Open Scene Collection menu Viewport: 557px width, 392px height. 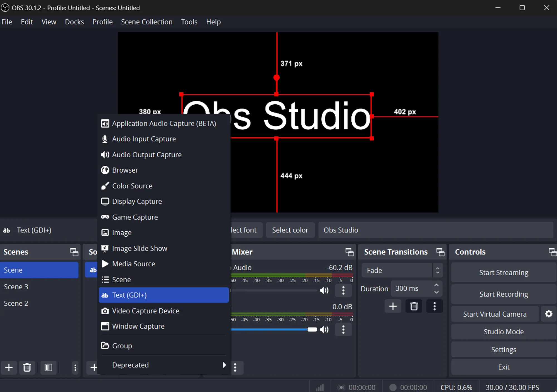pyautogui.click(x=147, y=22)
